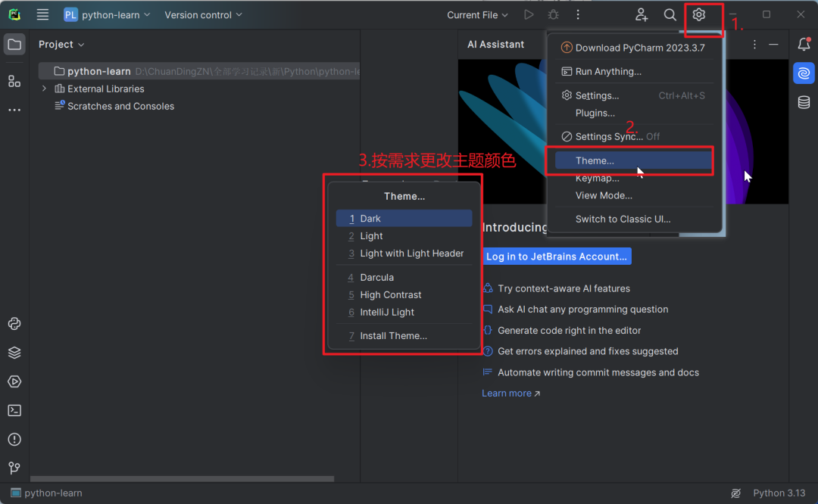The image size is (818, 504).
Task: Open the Project view dropdown
Action: (61, 45)
